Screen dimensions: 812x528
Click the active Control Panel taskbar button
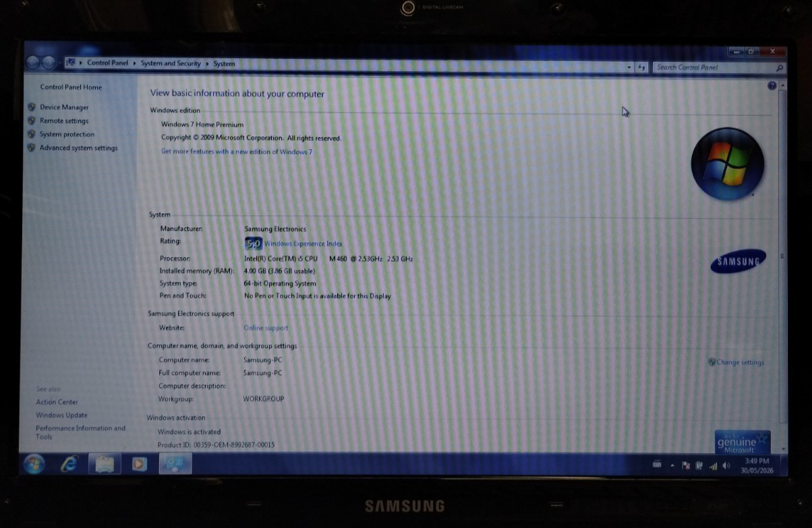175,464
